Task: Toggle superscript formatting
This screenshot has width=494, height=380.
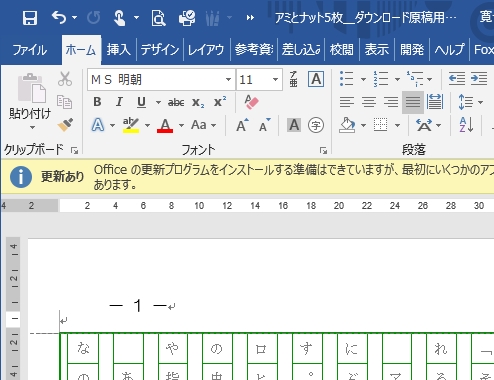Action: (x=220, y=101)
